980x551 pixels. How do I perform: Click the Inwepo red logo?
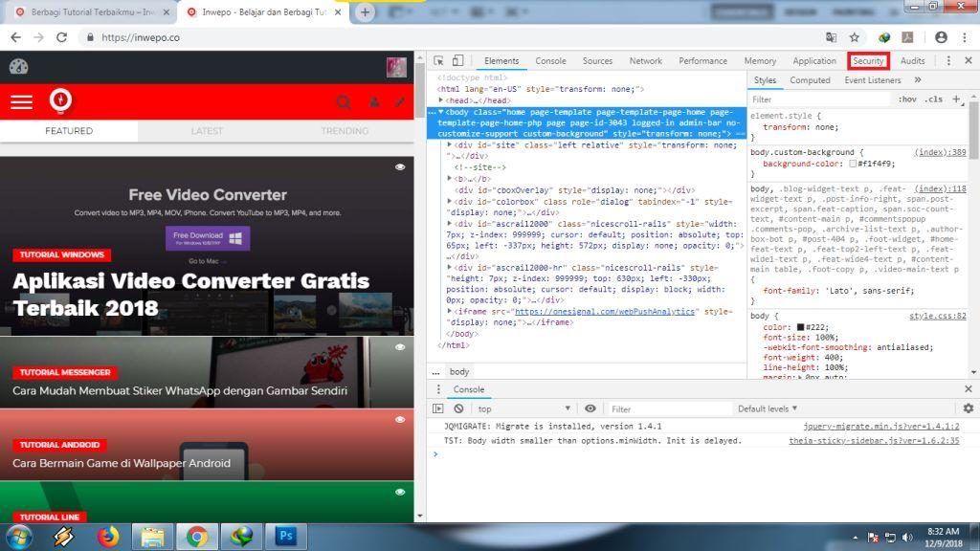(x=60, y=99)
